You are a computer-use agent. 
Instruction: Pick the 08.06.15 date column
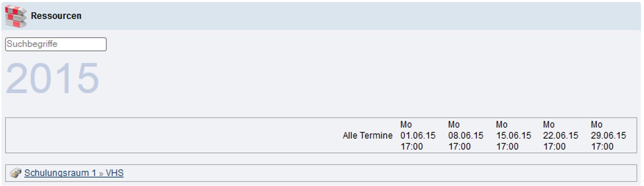coord(466,136)
